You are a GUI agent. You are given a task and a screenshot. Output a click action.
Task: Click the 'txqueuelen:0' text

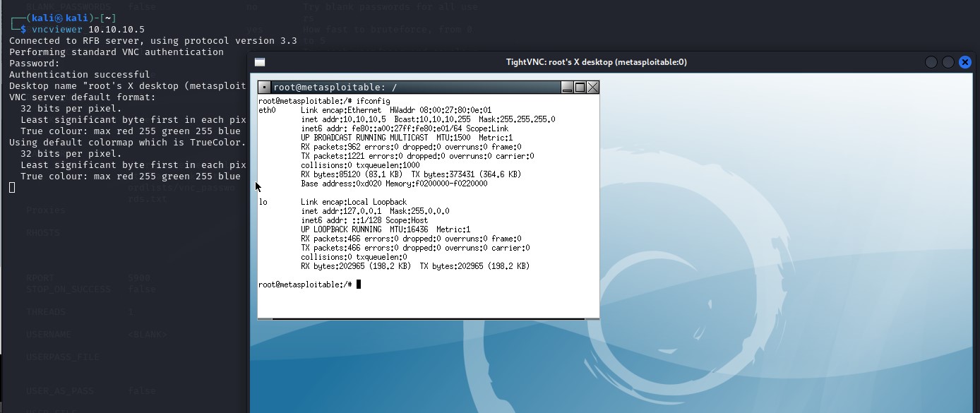(x=381, y=257)
